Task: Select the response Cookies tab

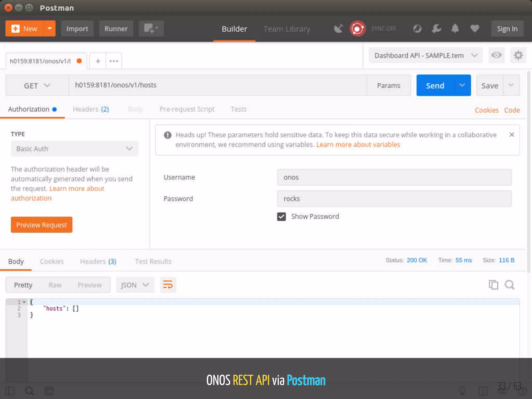Action: click(x=52, y=261)
